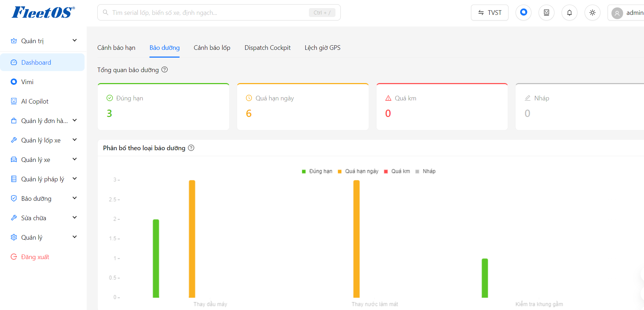The image size is (644, 310).
Task: Click the search input field
Action: (219, 12)
